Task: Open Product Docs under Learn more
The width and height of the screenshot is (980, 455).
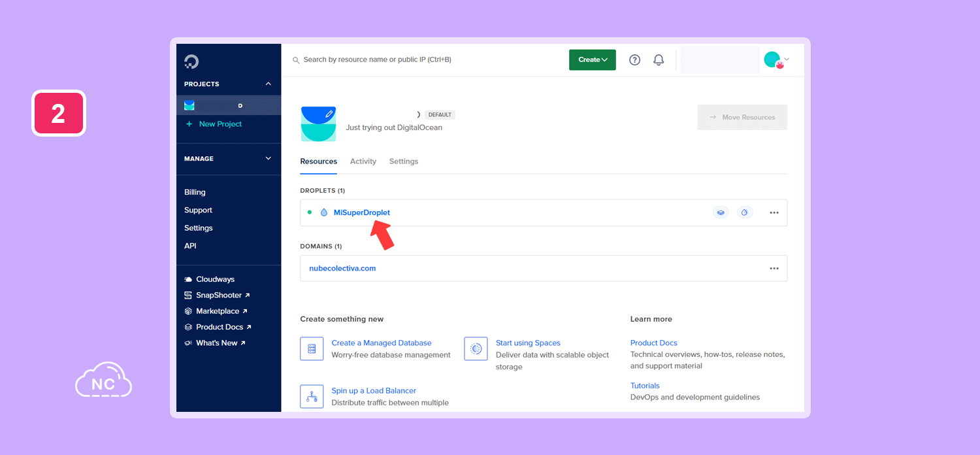Action: point(654,343)
